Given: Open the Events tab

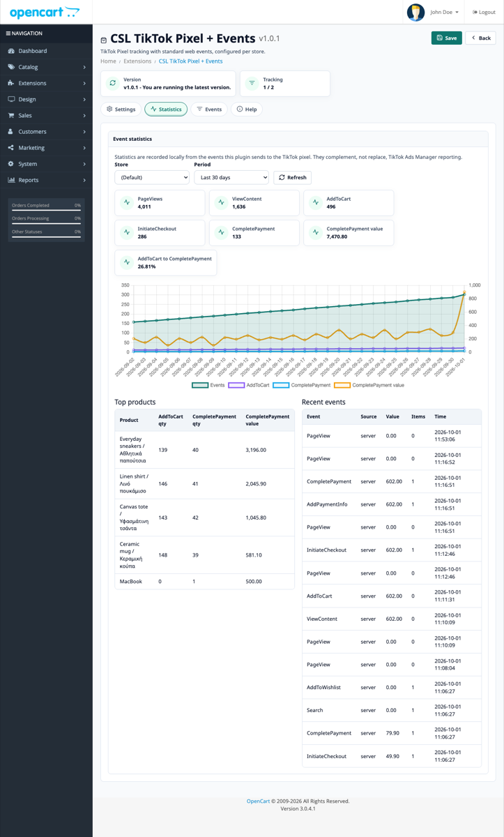Looking at the screenshot, I should [x=209, y=109].
